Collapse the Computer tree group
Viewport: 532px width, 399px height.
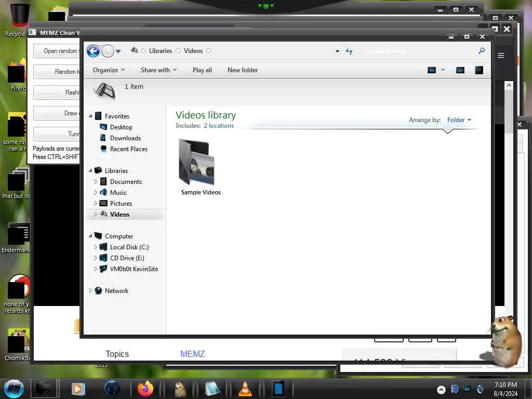[90, 236]
